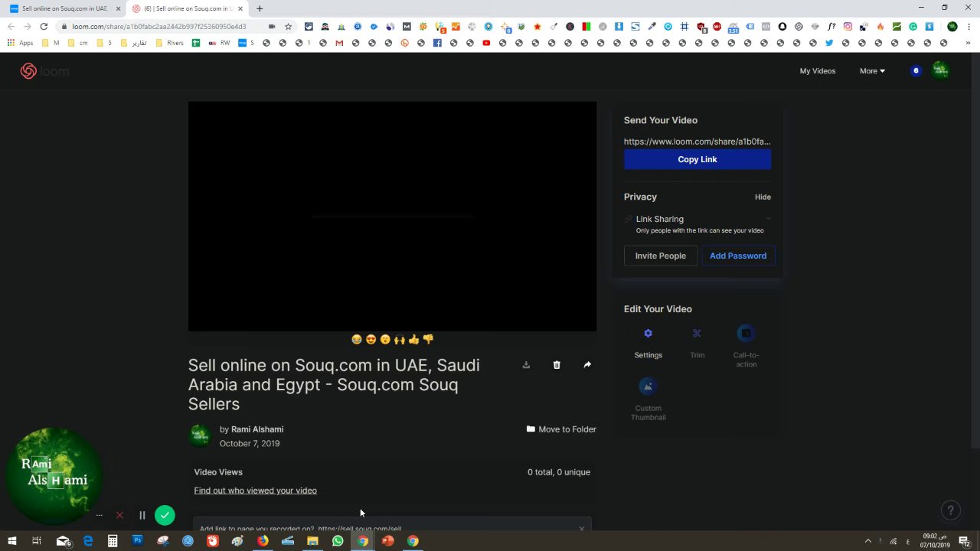Screen dimensions: 980x551
Task: Open the Windows Start menu
Action: point(12,541)
